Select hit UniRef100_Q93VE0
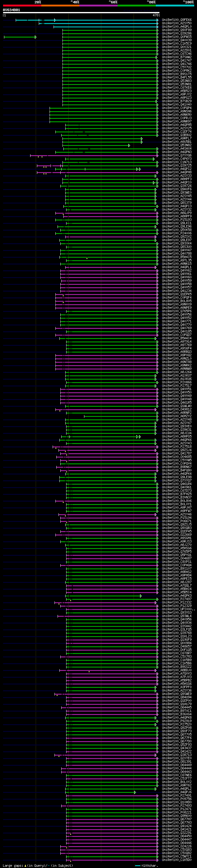Screen dimensions: 197x868 177,426
